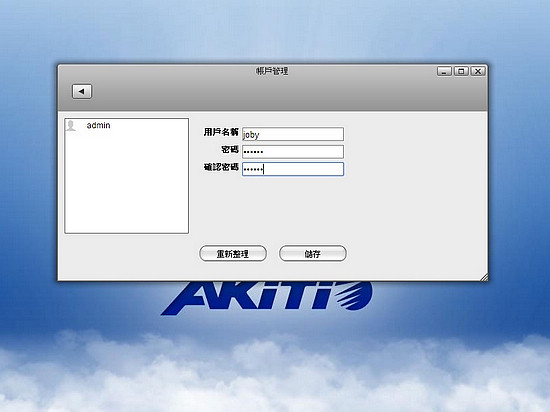Image resolution: width=550 pixels, height=412 pixels.
Task: Click the 重新整理 refresh button
Action: pyautogui.click(x=233, y=253)
